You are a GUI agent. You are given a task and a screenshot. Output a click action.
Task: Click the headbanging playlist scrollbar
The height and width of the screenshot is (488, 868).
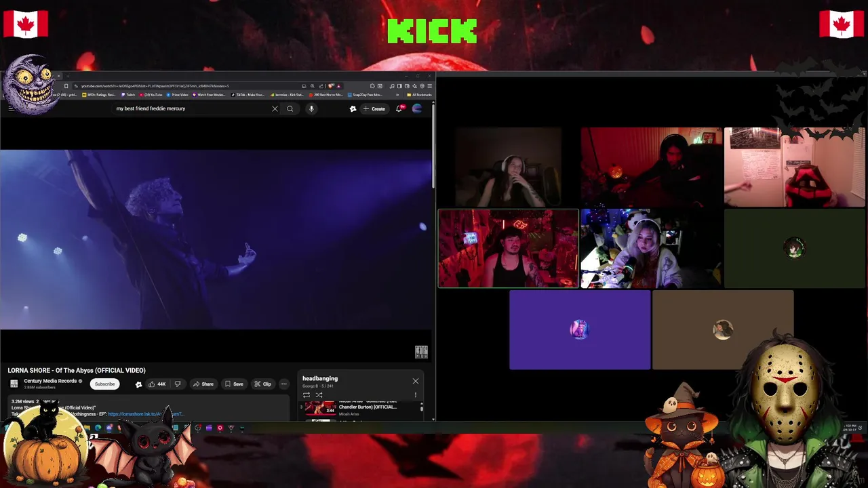pyautogui.click(x=421, y=409)
